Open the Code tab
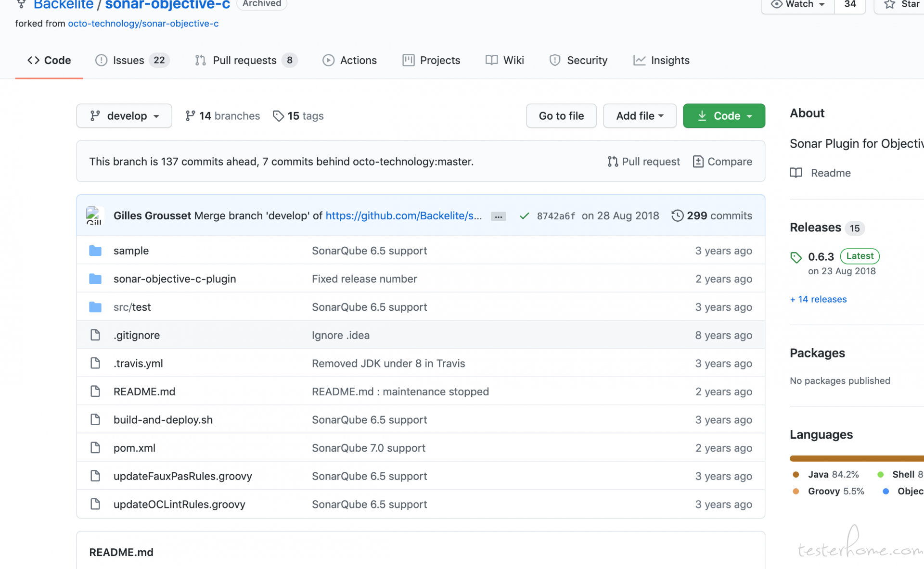This screenshot has height=569, width=924. point(49,60)
